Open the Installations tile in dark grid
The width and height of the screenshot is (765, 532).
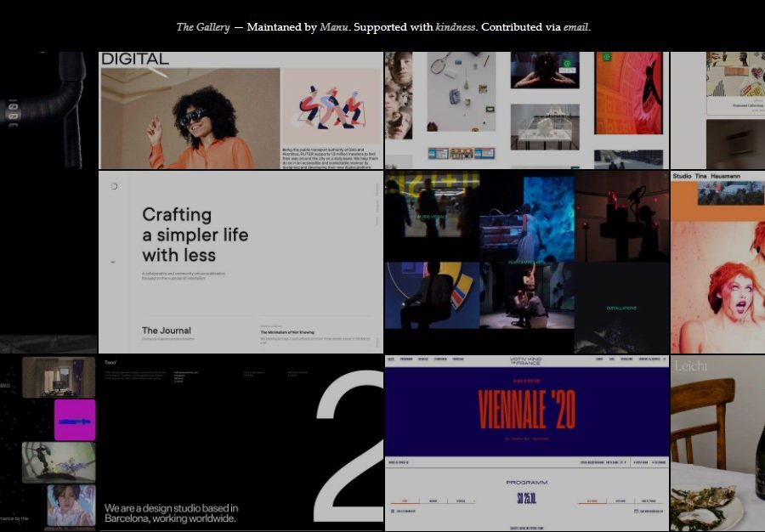(621, 308)
